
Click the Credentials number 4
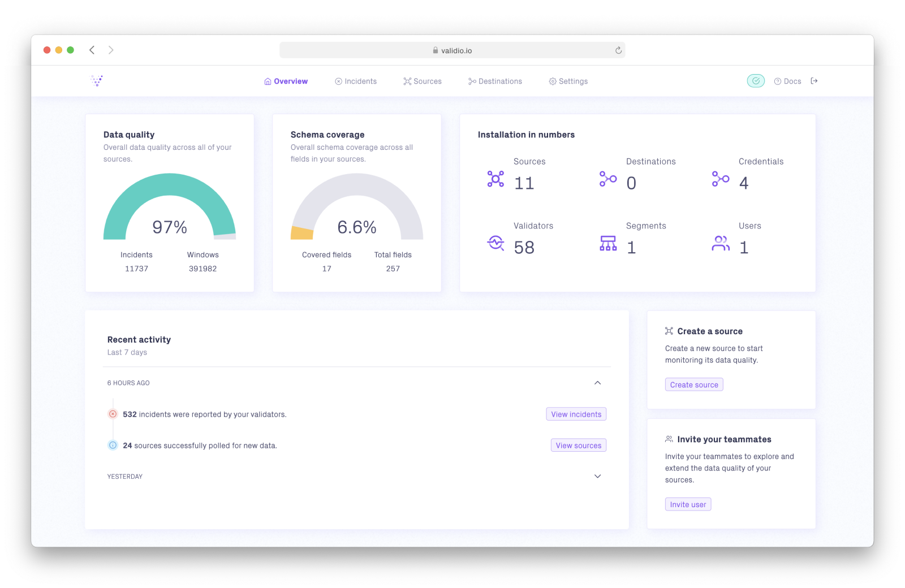pyautogui.click(x=744, y=183)
